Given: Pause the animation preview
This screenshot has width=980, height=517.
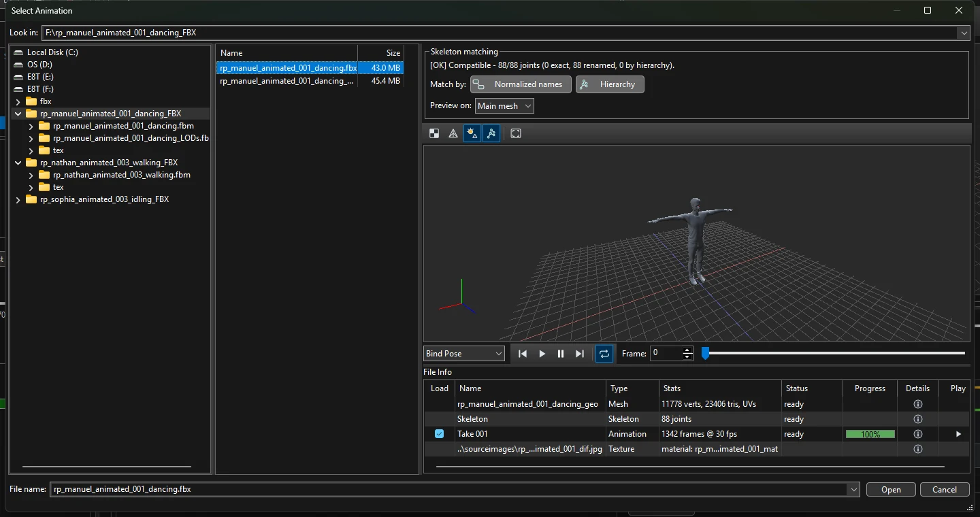Looking at the screenshot, I should (561, 354).
